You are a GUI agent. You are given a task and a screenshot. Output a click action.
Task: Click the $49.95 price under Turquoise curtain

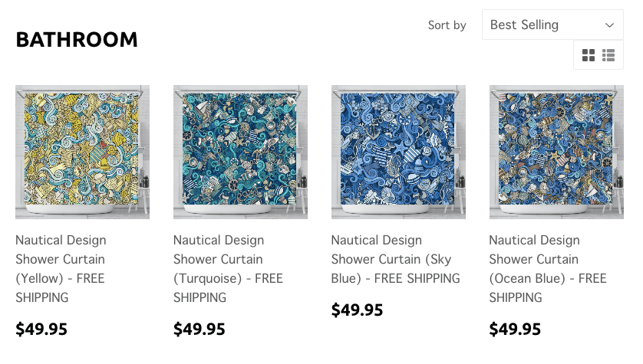click(x=199, y=330)
